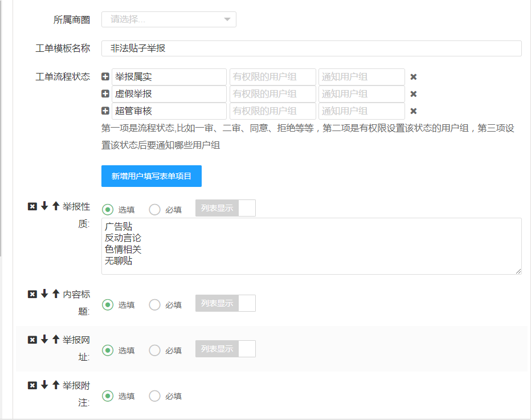Remove the 虚假举报 status row
The image size is (531, 420).
(414, 94)
